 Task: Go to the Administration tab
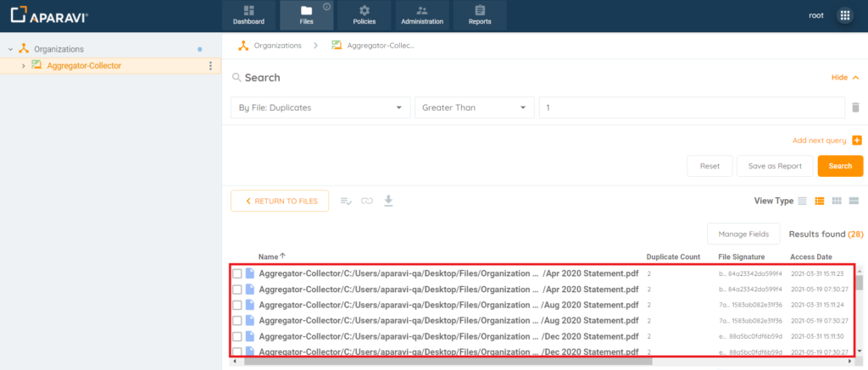[422, 15]
